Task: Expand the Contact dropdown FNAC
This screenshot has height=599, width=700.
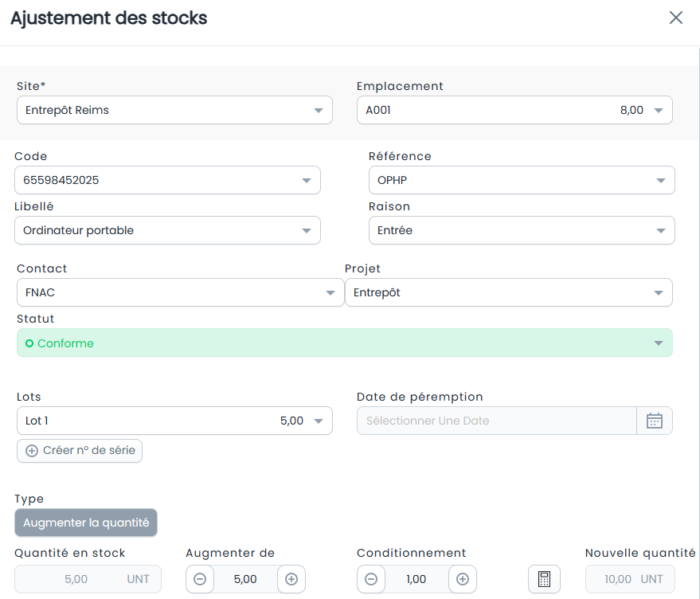Action: pos(180,292)
